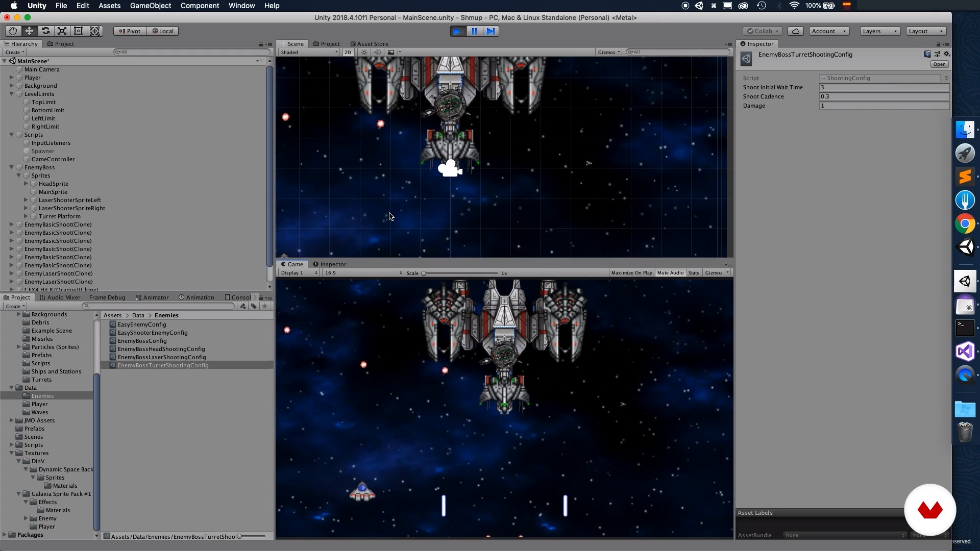980x551 pixels.
Task: Switch to the Animator tab
Action: (x=152, y=297)
